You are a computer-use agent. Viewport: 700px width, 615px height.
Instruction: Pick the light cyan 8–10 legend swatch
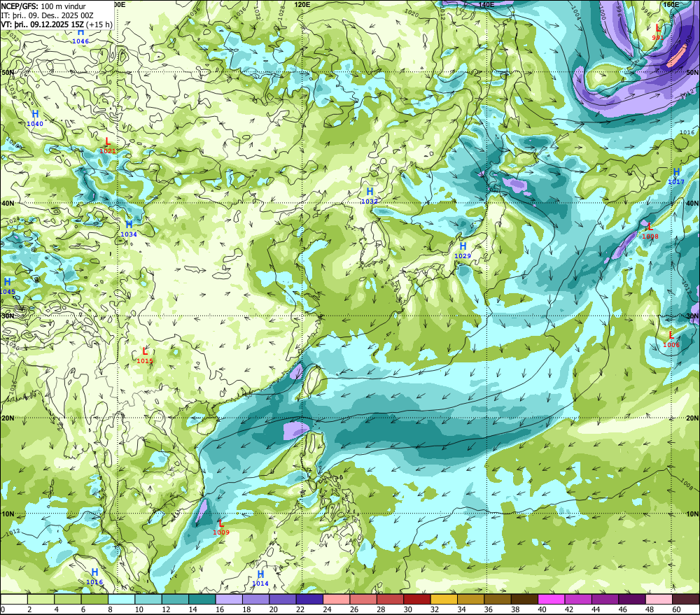121,599
